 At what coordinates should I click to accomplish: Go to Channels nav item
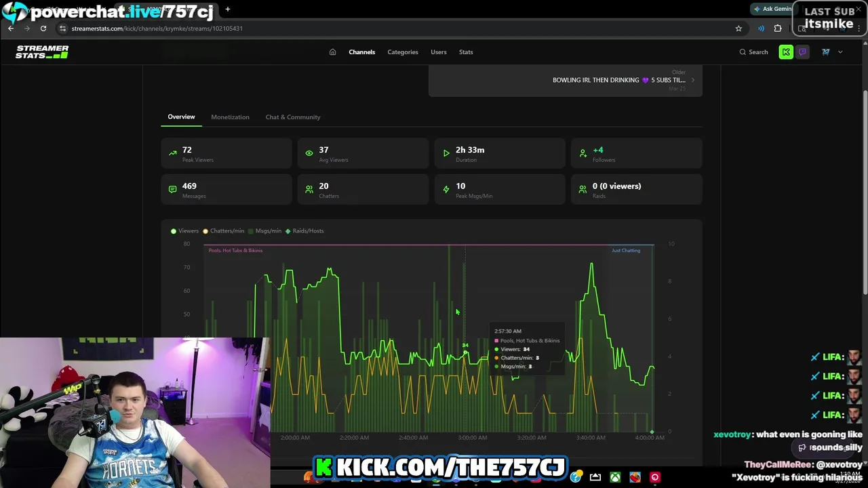361,52
